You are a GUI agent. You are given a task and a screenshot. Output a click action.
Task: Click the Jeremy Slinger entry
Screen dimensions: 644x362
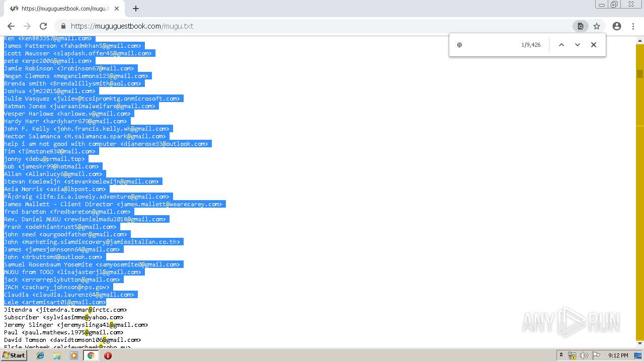coord(76,325)
